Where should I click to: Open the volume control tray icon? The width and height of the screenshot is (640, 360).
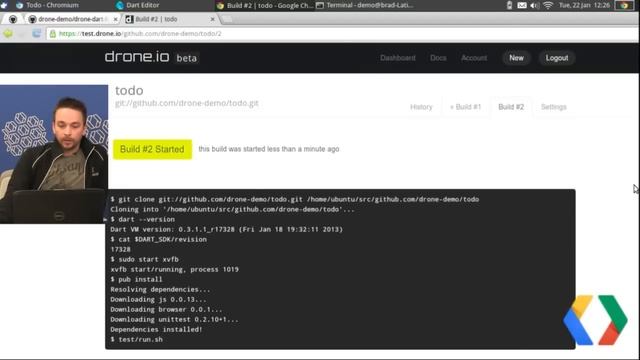click(534, 5)
